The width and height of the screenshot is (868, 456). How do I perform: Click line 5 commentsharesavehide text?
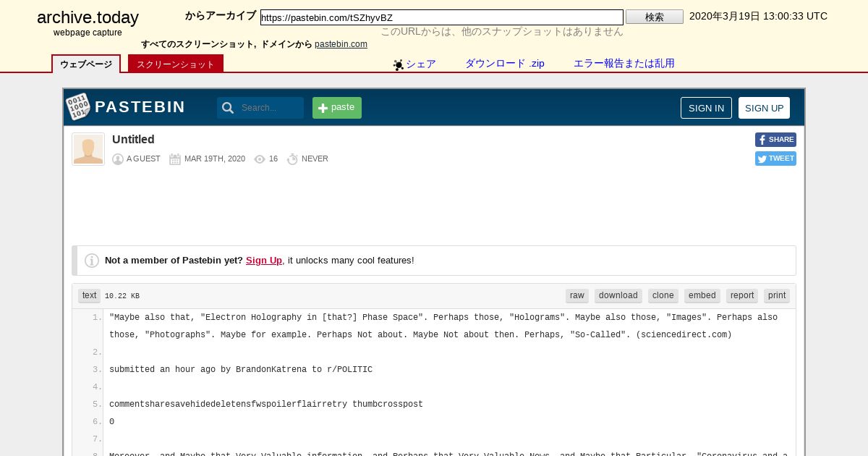(266, 405)
